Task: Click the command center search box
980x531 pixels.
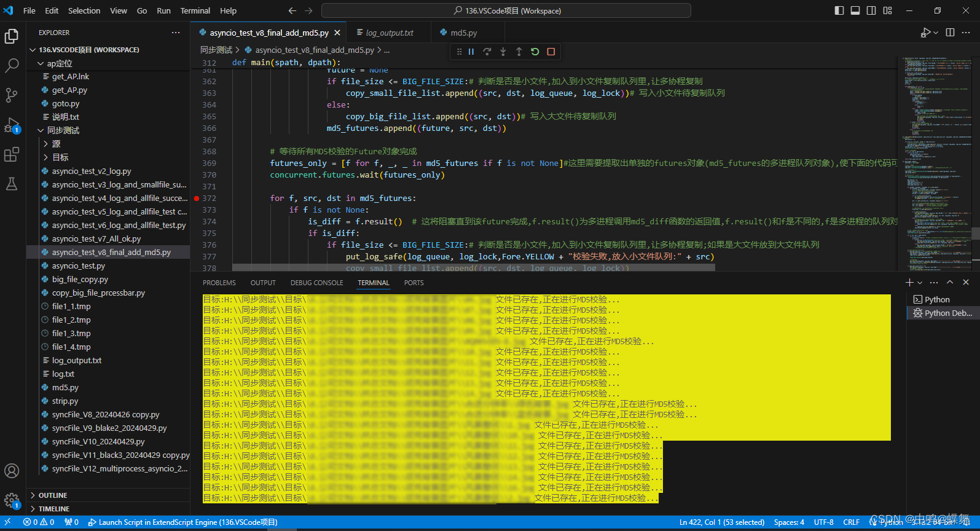Action: tap(506, 10)
